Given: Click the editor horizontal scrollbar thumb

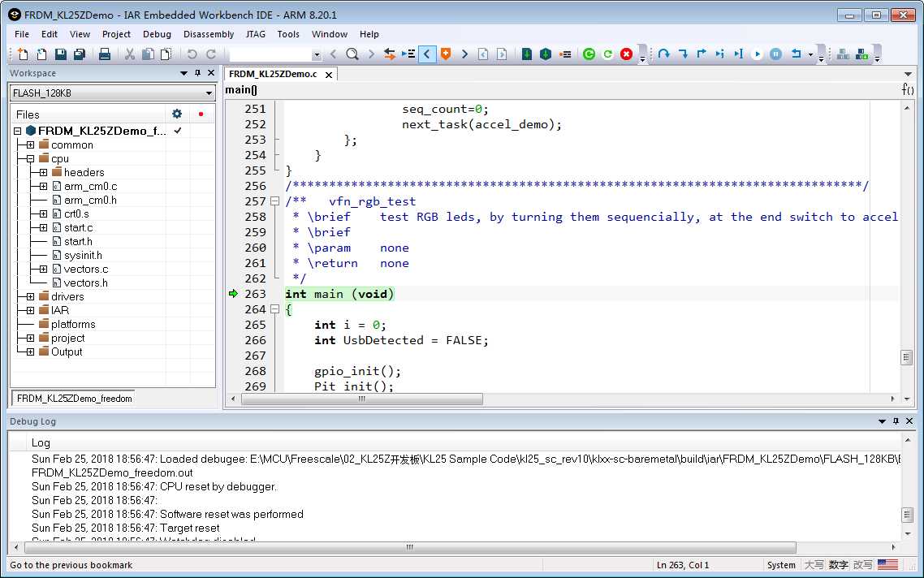Looking at the screenshot, I should pos(362,399).
